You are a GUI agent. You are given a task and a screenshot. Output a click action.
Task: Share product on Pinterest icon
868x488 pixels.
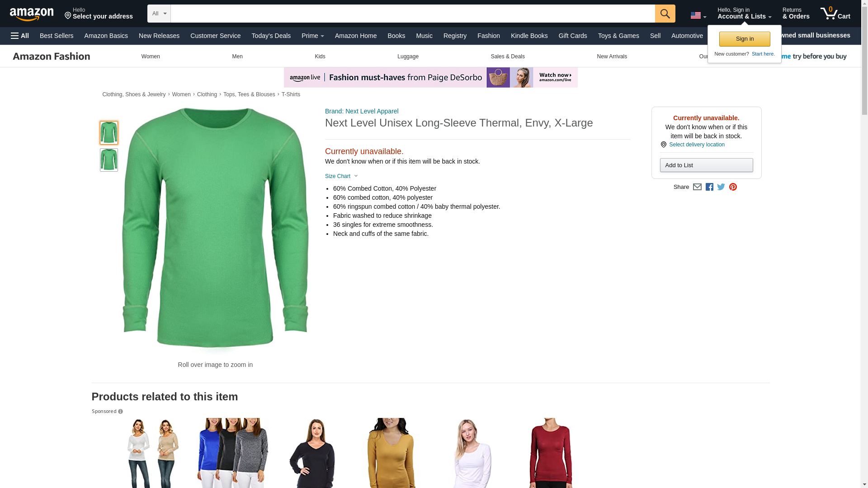[x=733, y=187]
